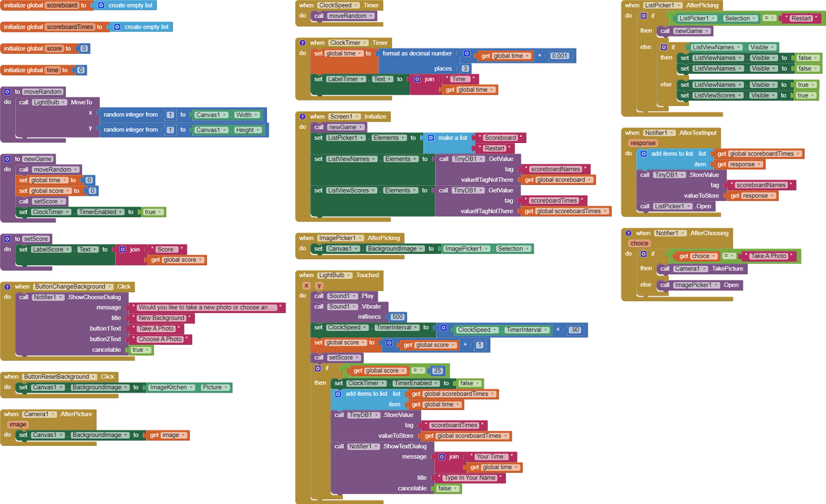Click gear on add items to list in LightBulb.Touched
This screenshot has height=504, width=826.
[338, 394]
